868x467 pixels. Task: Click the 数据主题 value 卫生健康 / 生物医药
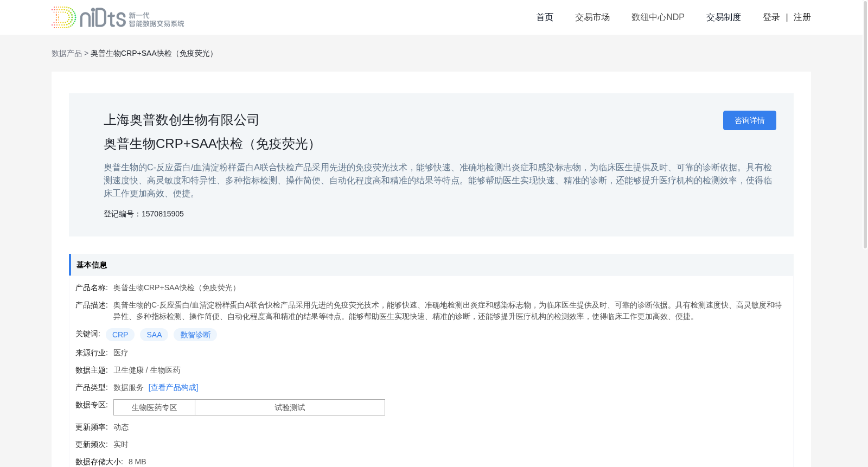(x=147, y=370)
